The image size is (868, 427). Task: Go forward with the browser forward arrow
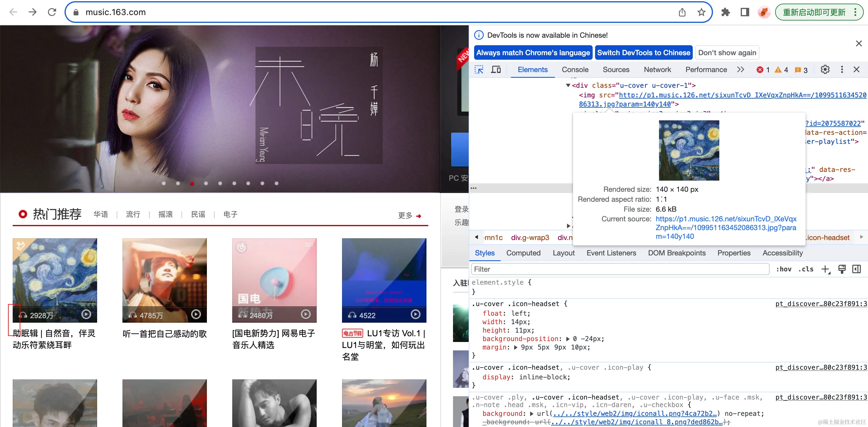coord(32,12)
